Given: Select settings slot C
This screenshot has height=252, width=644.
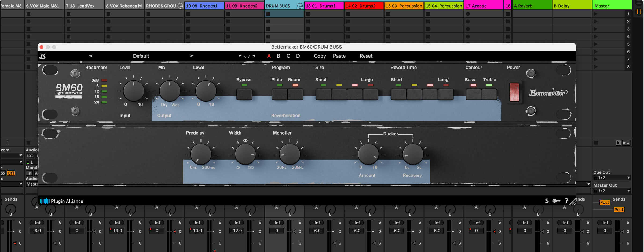Looking at the screenshot, I should tap(288, 56).
